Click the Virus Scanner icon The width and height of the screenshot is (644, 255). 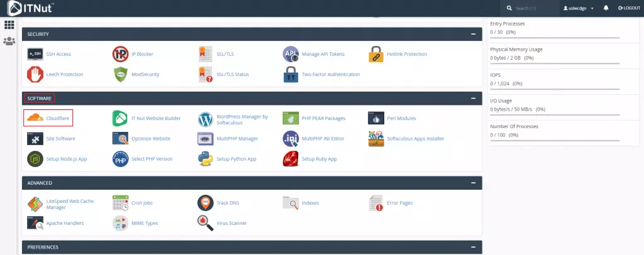point(206,223)
